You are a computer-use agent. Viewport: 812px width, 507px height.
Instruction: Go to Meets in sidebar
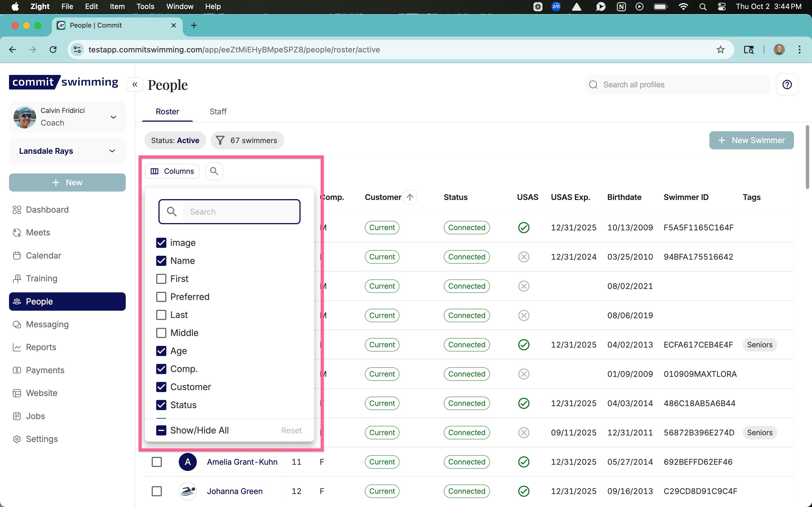click(38, 232)
